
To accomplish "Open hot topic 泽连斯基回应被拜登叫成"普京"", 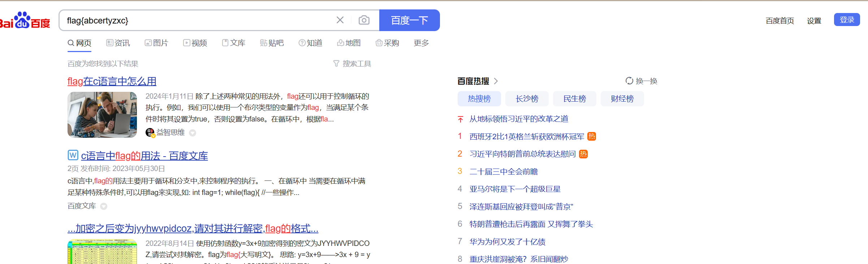I will pos(521,207).
